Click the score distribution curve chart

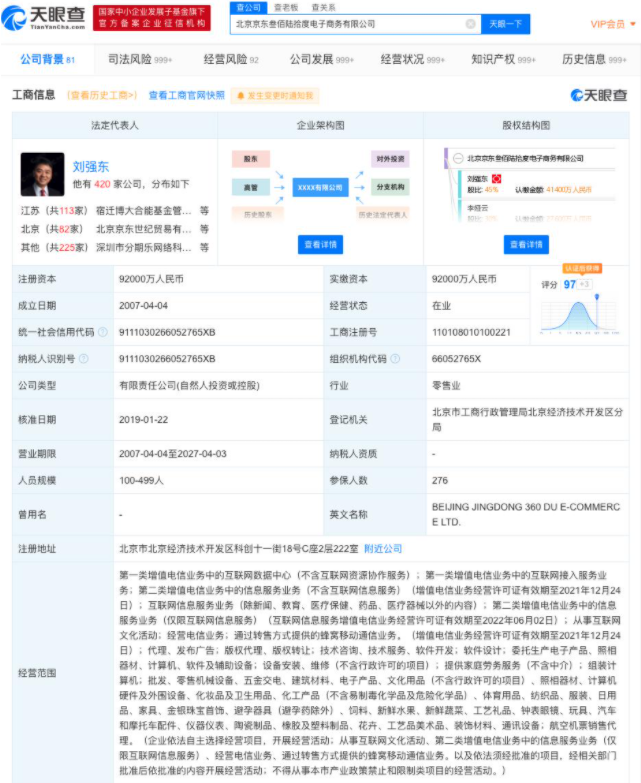click(x=579, y=316)
